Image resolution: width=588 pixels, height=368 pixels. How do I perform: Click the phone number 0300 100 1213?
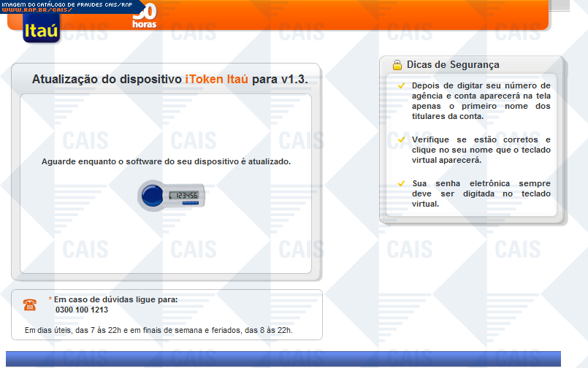tap(81, 310)
